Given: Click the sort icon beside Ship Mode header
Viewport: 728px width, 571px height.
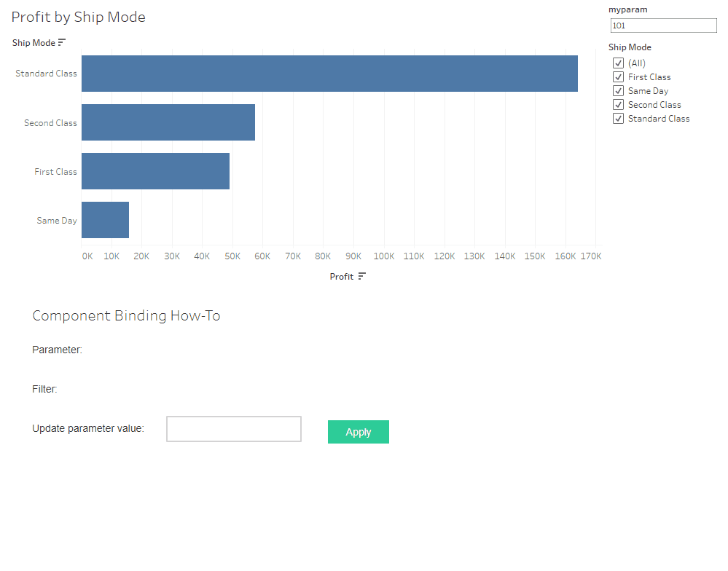Looking at the screenshot, I should pyautogui.click(x=62, y=42).
